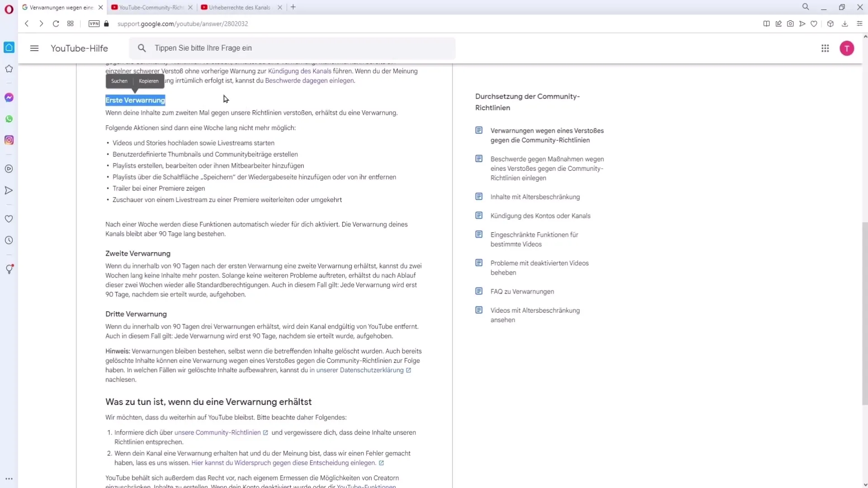
Task: Open YouTube-Hilfe hamburger main menu
Action: pyautogui.click(x=34, y=48)
